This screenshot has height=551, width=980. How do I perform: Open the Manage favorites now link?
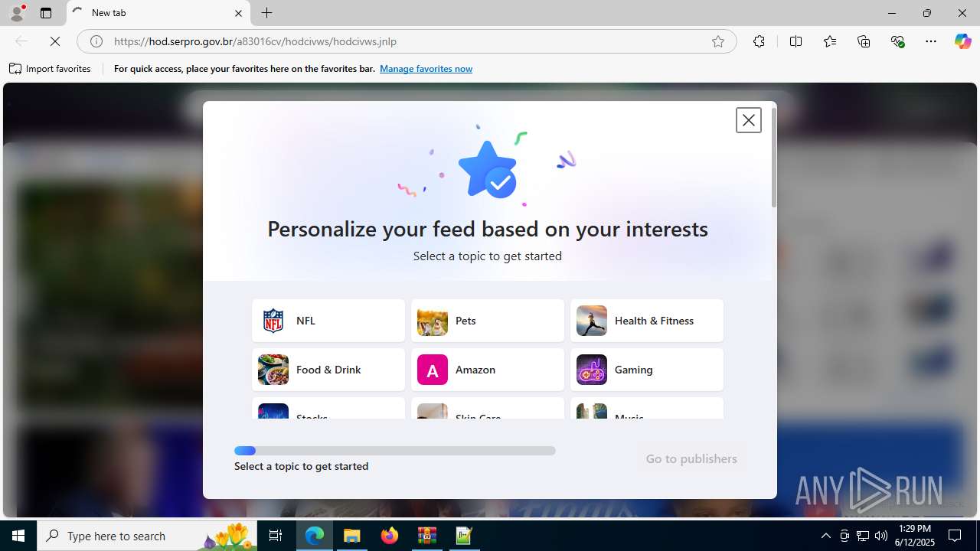426,69
